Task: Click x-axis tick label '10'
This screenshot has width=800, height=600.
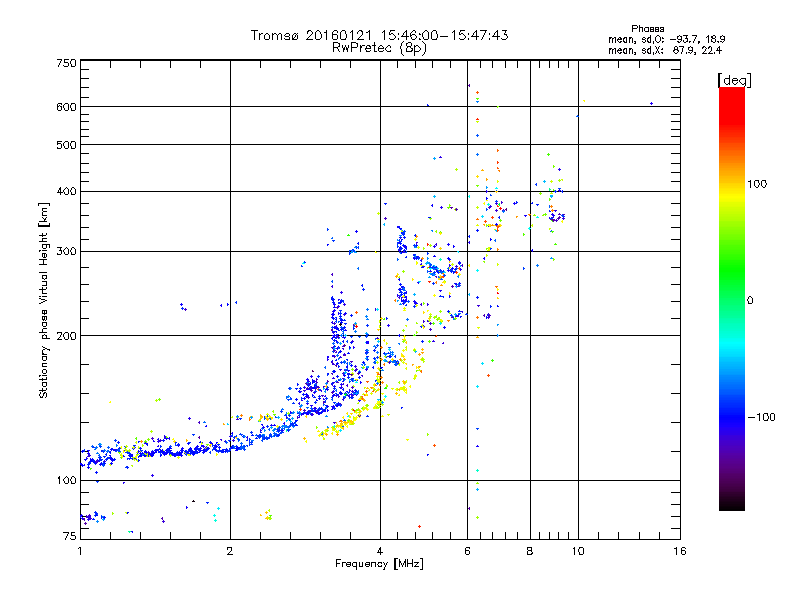Action: tap(578, 551)
